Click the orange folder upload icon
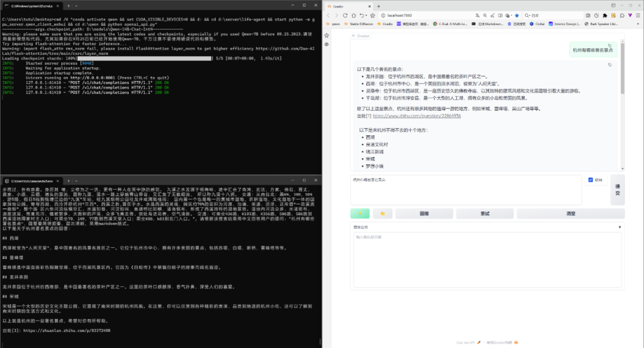Screen dimensions: 644x348 click(383, 213)
